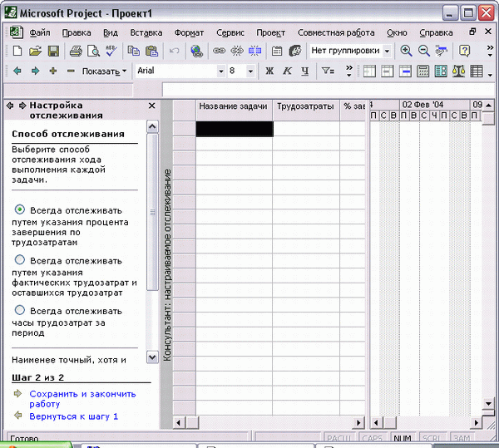Indent task with right green arrow

coord(35,71)
